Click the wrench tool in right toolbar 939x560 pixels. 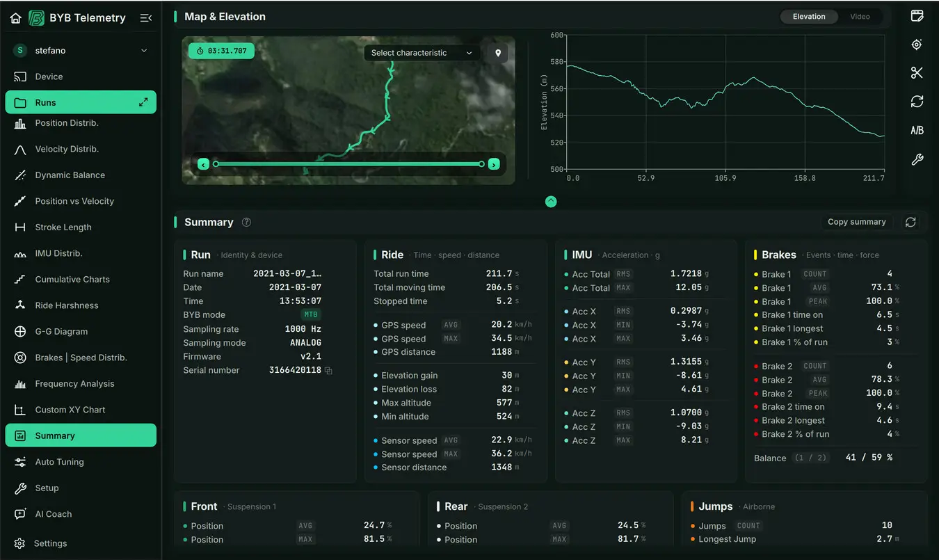[917, 160]
